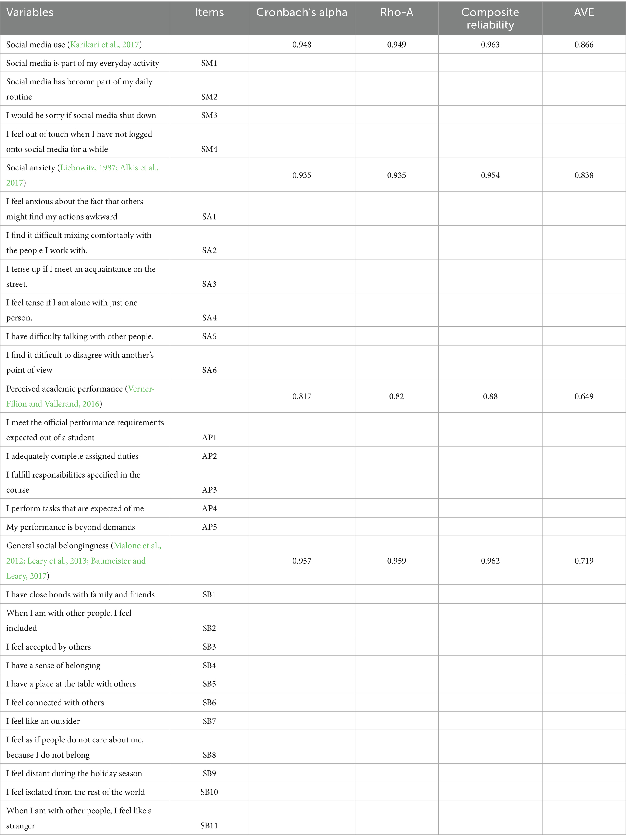Open the Karikari et al., 2017 citation
Screen dimensions: 626x840
pyautogui.click(x=104, y=45)
